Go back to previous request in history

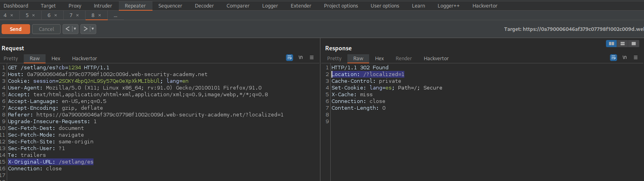coord(67,29)
